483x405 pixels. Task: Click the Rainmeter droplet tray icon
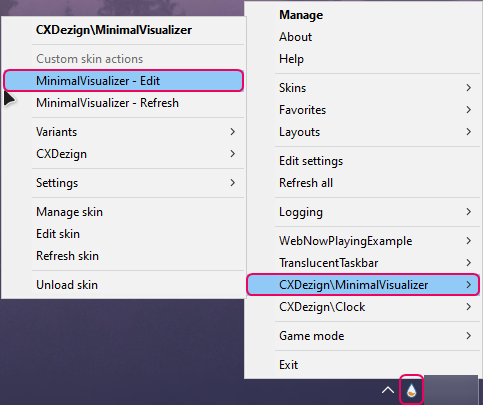coord(411,390)
